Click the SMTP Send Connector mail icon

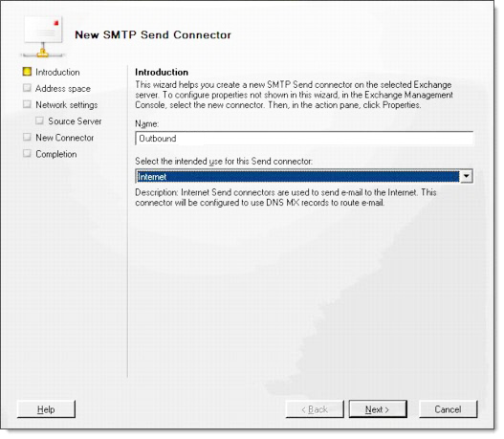pos(43,37)
